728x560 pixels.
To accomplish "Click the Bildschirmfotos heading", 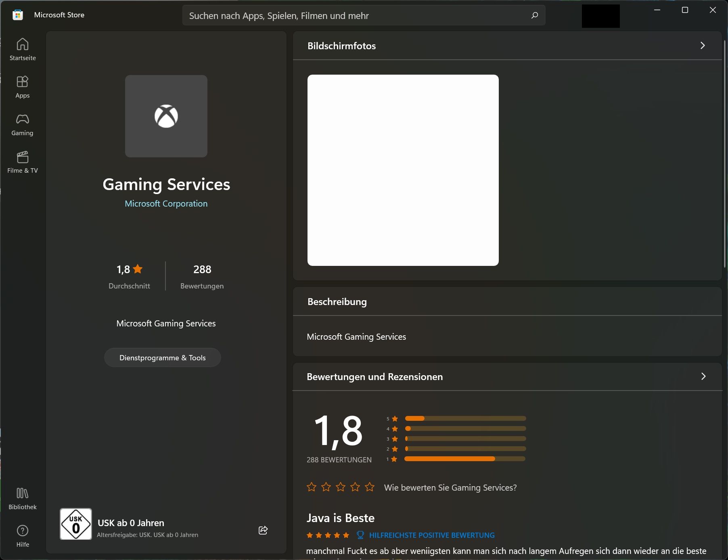I will [342, 46].
